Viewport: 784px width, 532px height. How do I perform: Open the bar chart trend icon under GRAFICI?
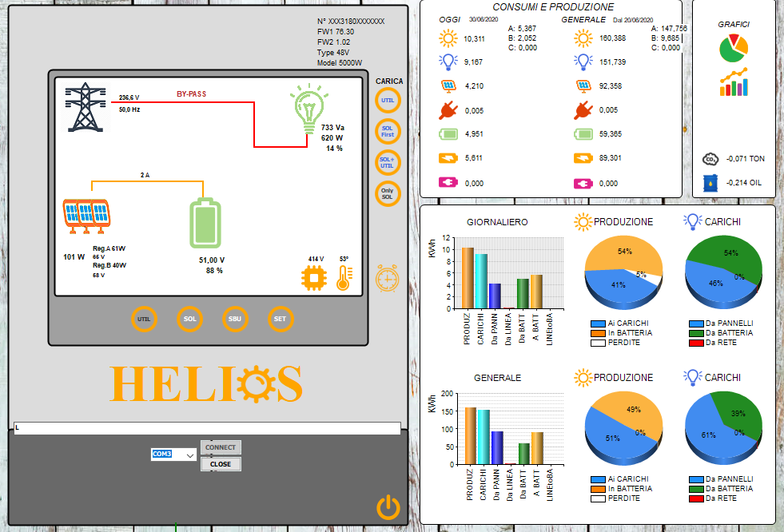pyautogui.click(x=734, y=82)
